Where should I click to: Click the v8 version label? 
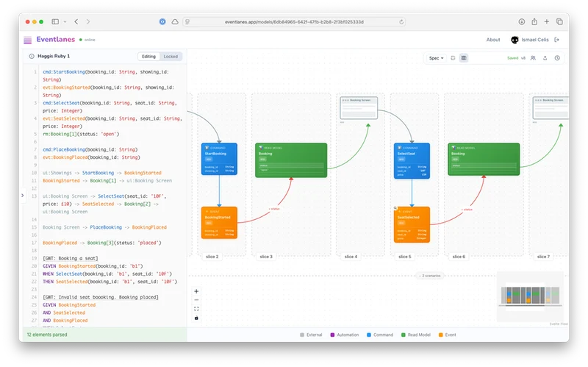point(523,58)
